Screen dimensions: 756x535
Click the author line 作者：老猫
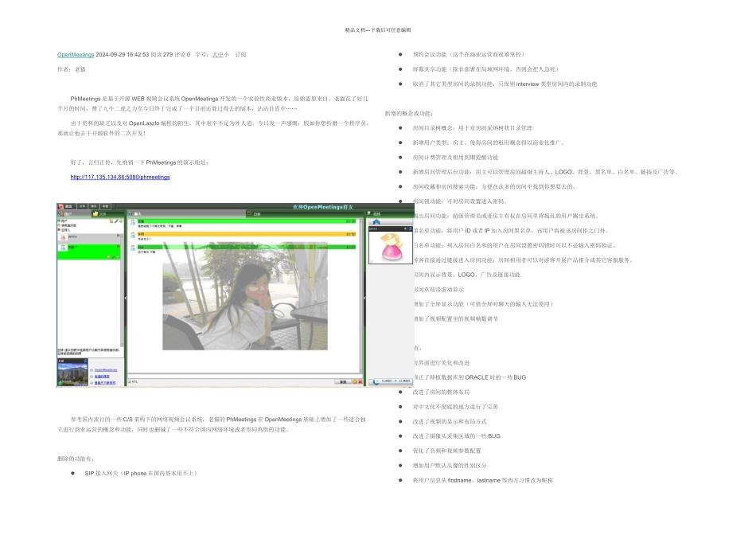pos(72,69)
